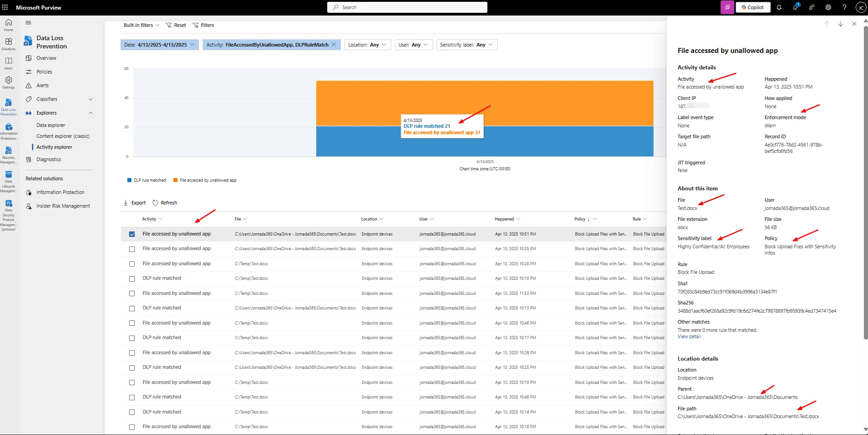Uncheck the Apr 13 10:51 PM row checkbox
868x435 pixels.
(x=132, y=234)
